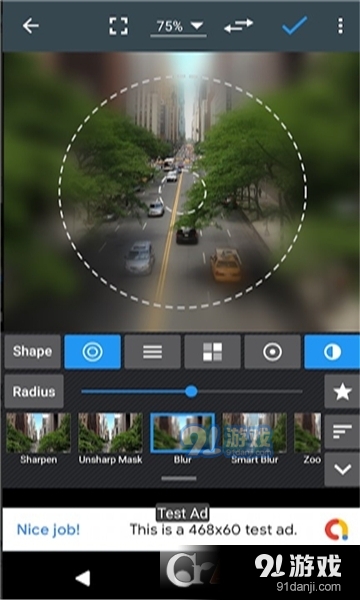Toggle fullscreen view icon
The image size is (360, 600).
pos(119,26)
